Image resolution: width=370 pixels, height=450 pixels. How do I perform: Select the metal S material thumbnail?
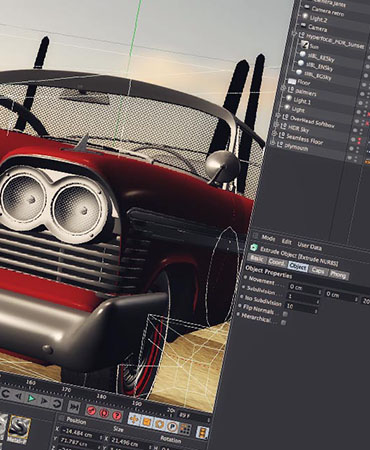click(19, 427)
